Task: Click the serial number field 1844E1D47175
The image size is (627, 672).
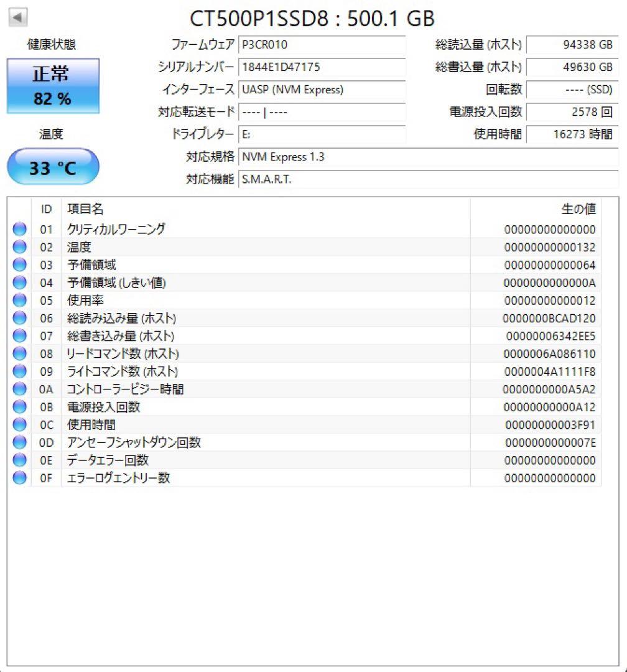Action: pos(322,67)
